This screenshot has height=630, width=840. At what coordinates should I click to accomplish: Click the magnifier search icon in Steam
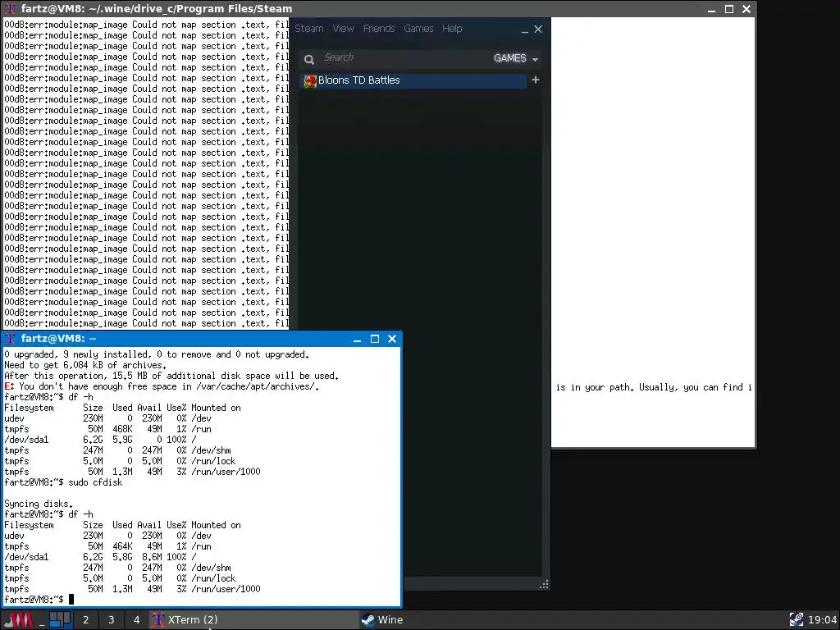tap(309, 59)
